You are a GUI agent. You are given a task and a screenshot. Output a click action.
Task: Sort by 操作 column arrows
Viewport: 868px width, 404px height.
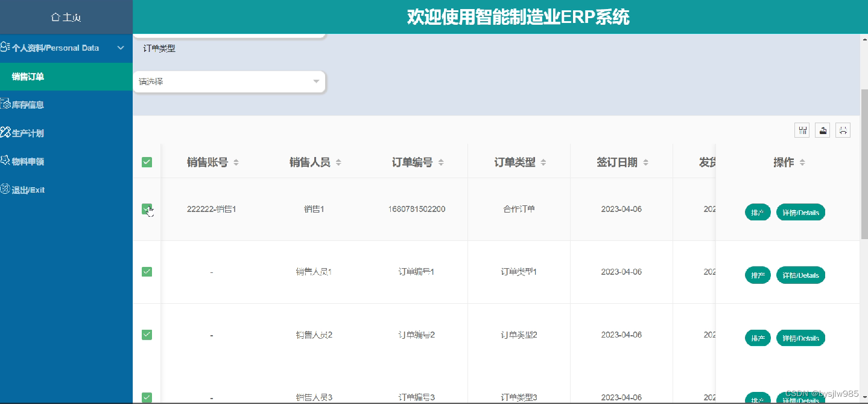802,162
